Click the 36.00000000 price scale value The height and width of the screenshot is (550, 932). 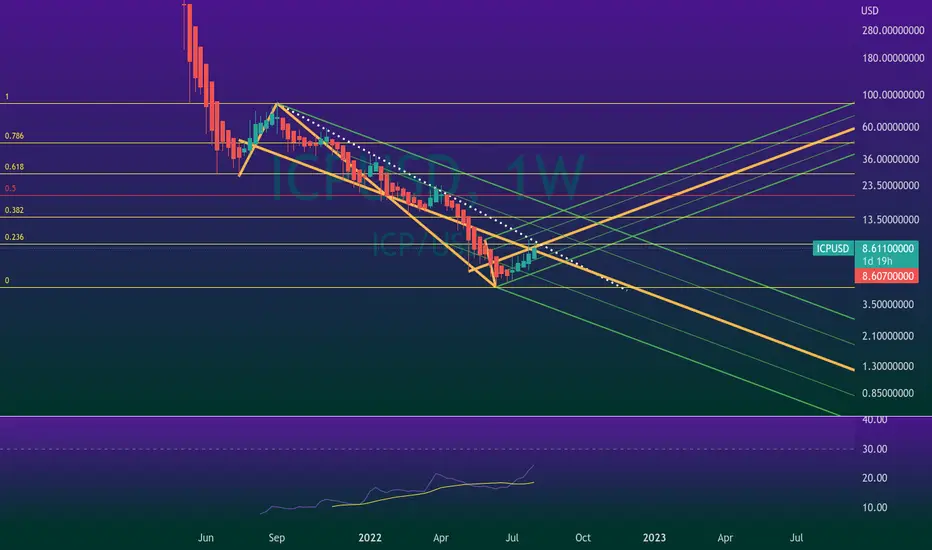click(x=890, y=159)
